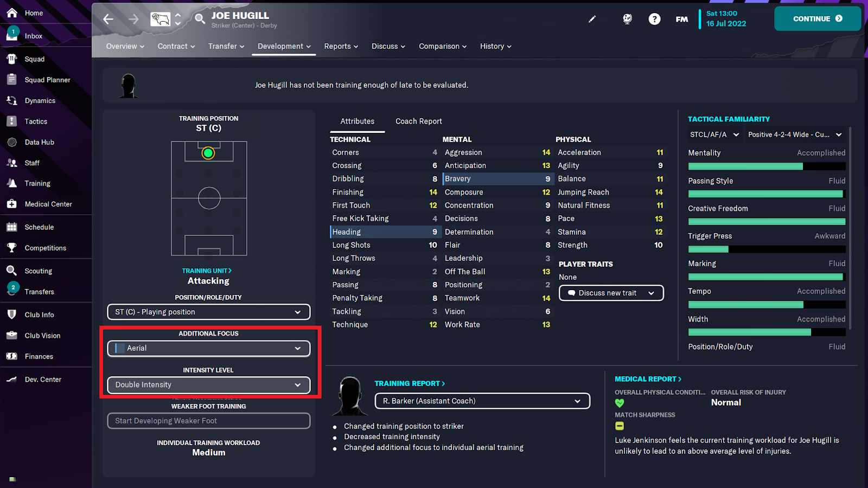Click the Tactical Familiarity heading
The height and width of the screenshot is (488, 868).
click(x=729, y=119)
